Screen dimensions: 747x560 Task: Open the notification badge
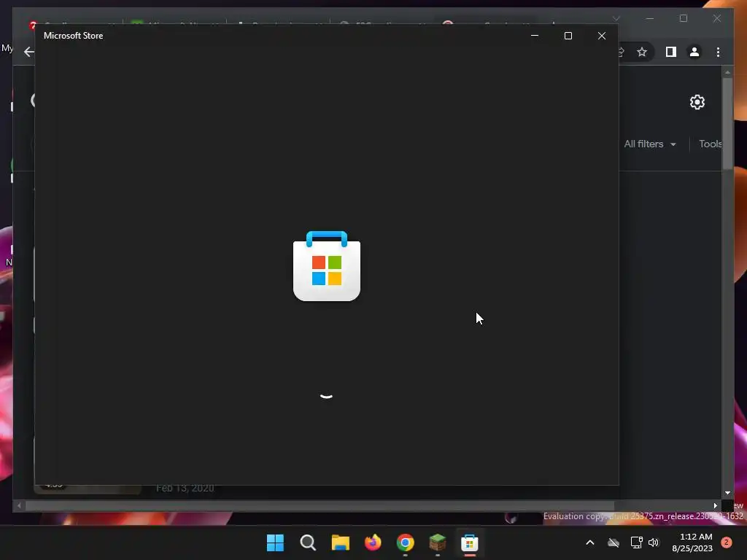[x=727, y=542]
